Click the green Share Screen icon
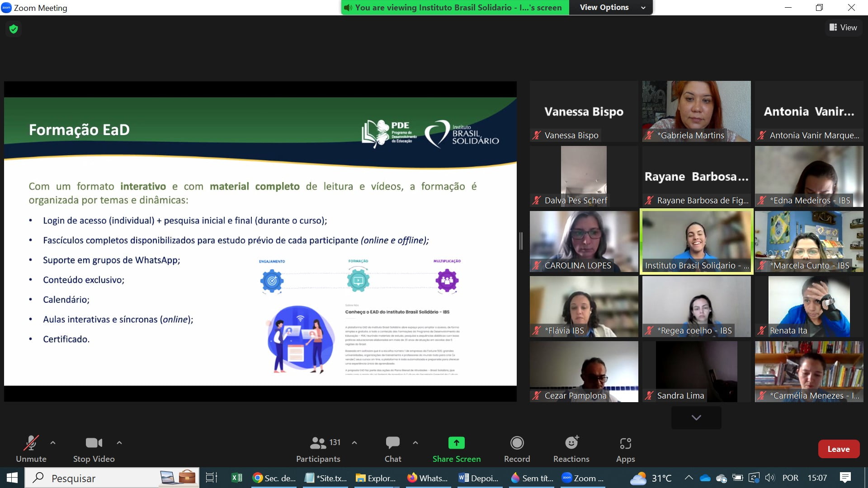This screenshot has height=488, width=868. [456, 443]
